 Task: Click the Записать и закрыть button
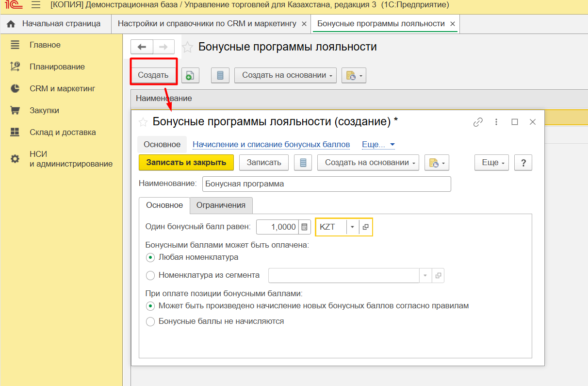pos(186,163)
